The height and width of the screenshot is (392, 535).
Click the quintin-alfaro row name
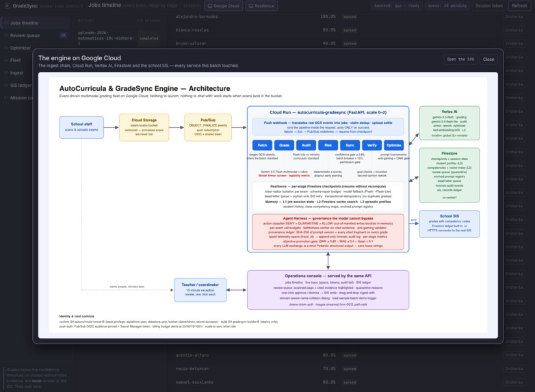point(192,356)
